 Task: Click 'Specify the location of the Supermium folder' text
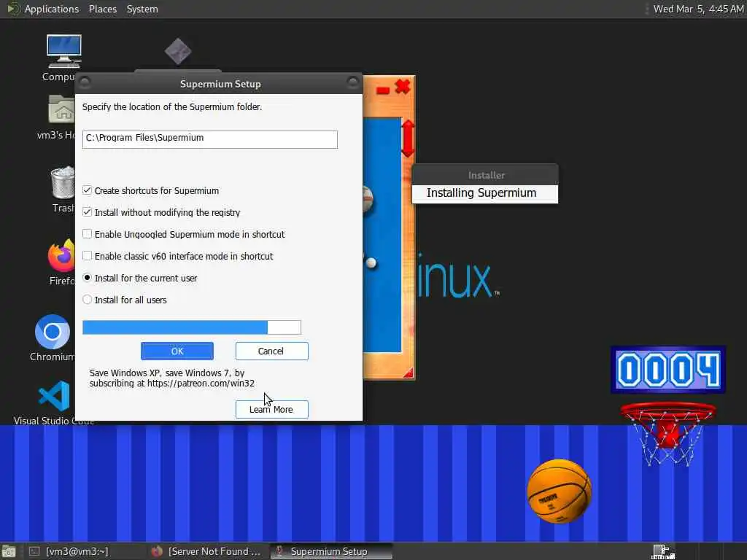point(172,106)
